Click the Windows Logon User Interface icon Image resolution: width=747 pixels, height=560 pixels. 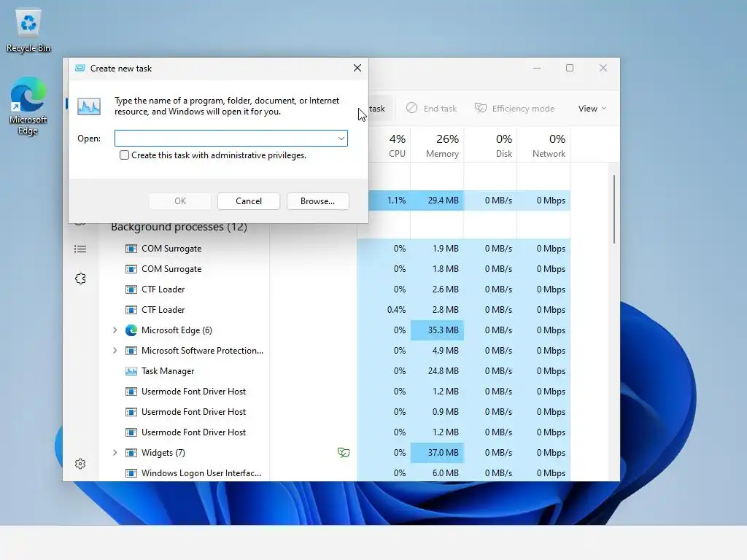(131, 473)
